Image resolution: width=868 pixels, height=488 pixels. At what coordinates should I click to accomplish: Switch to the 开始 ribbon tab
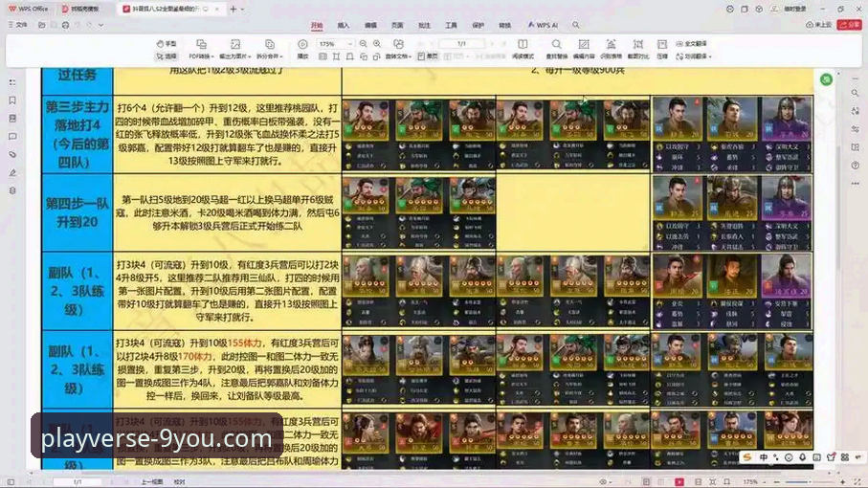pyautogui.click(x=317, y=26)
